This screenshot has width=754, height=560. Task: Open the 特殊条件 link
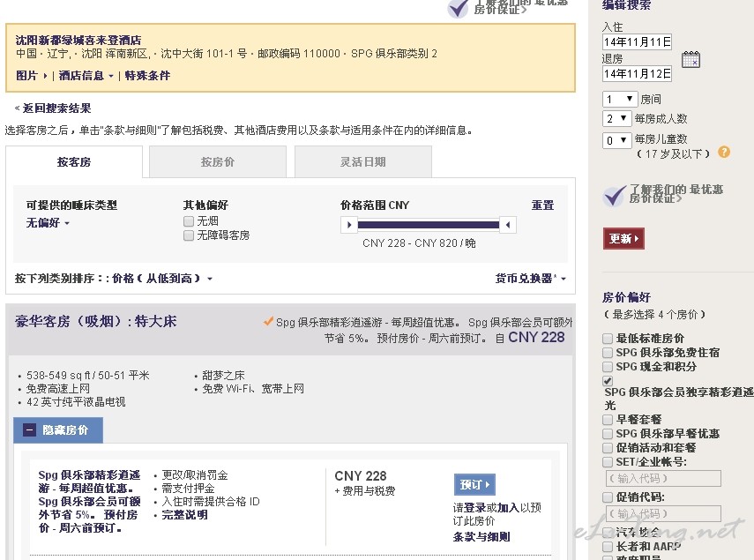pos(147,76)
